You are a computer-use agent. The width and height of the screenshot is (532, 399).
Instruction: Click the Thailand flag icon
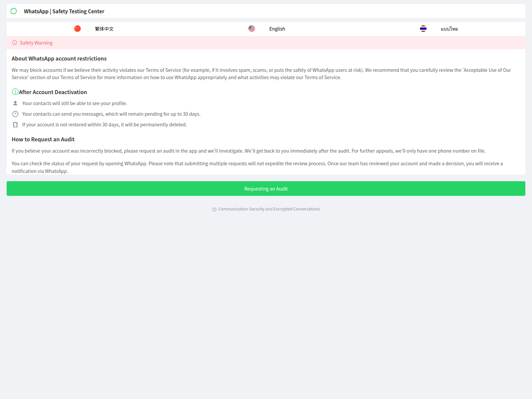(423, 29)
